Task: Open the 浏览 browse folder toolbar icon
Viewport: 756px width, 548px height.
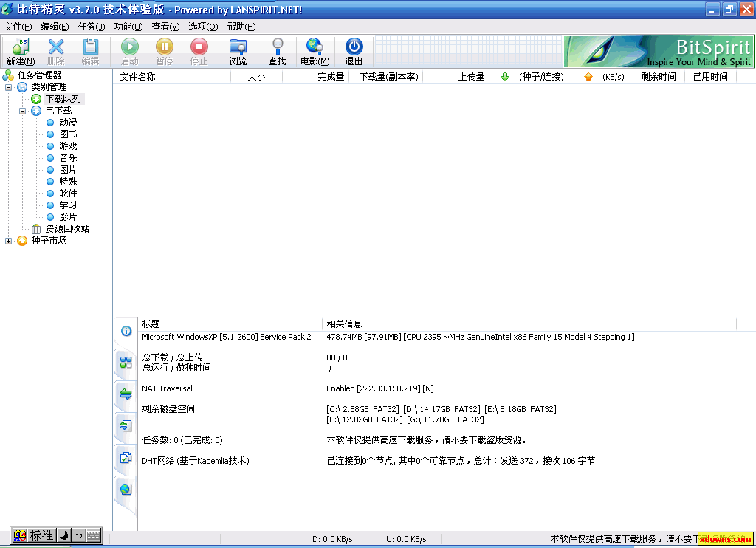Action: coord(238,51)
